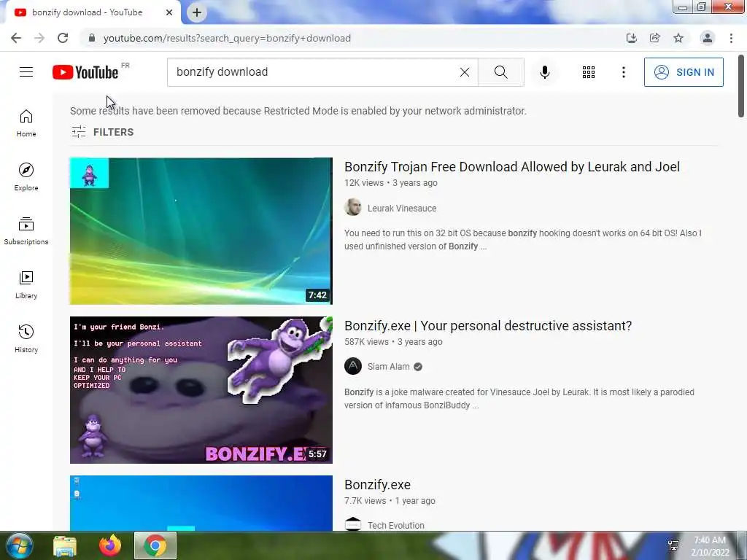Click the browser Back arrow
747x560 pixels.
coord(16,38)
